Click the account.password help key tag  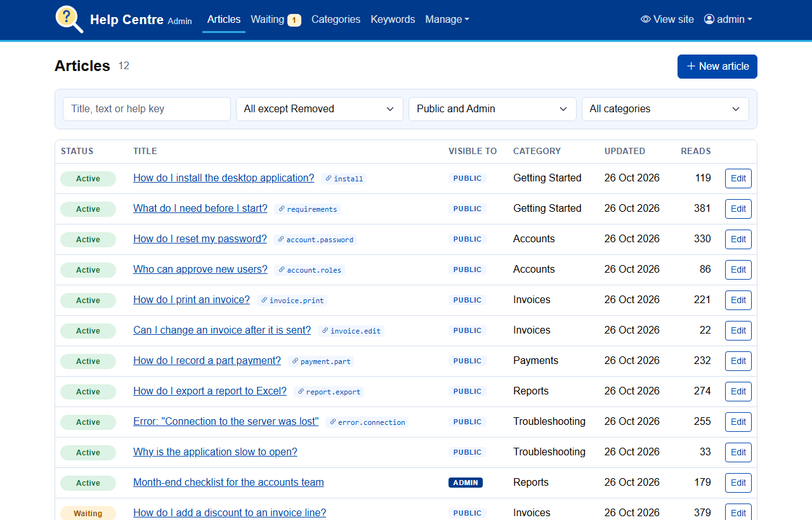coord(315,240)
